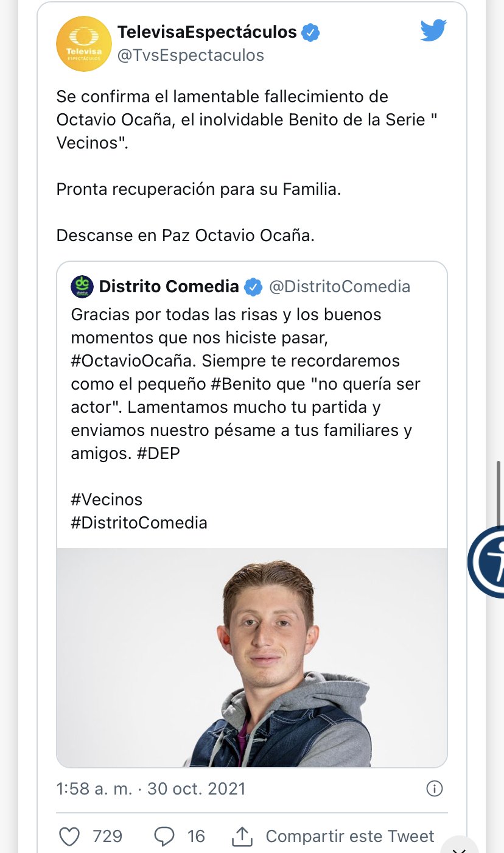Screen dimensions: 504x853
Task: Open the photo in the quoted tweet
Action: point(252,657)
